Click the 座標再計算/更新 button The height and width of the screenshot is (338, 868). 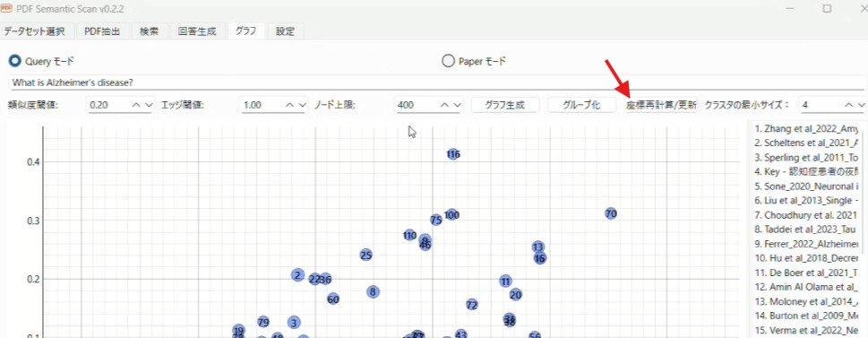661,105
